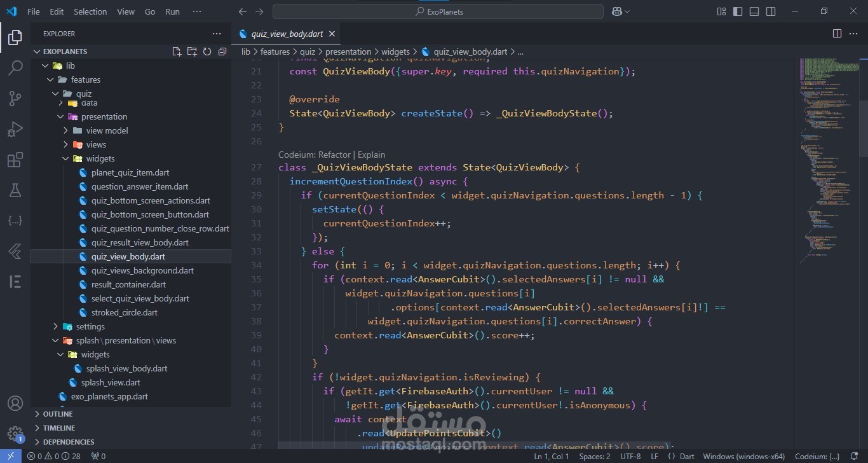Open the Run and Debug view
The image size is (868, 463).
(x=15, y=129)
